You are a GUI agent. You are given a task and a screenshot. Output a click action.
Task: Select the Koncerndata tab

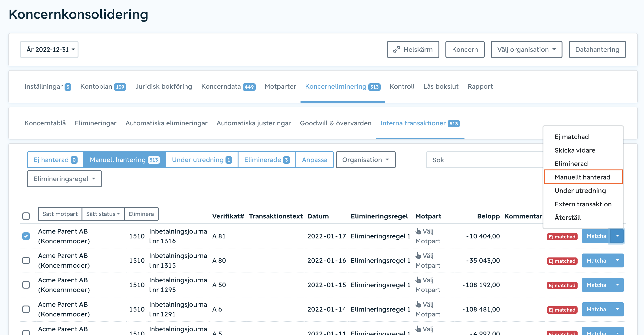(228, 87)
